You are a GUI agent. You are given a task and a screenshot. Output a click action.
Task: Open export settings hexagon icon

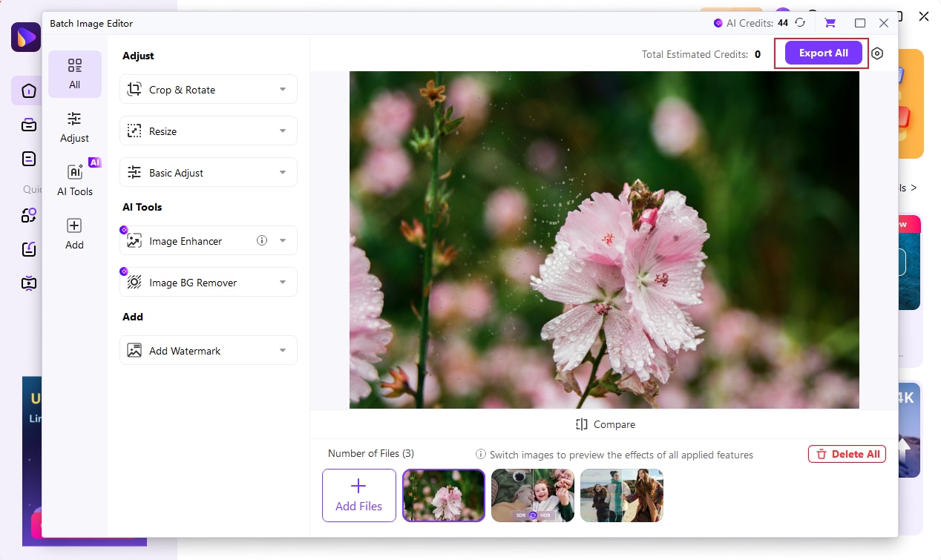[877, 53]
